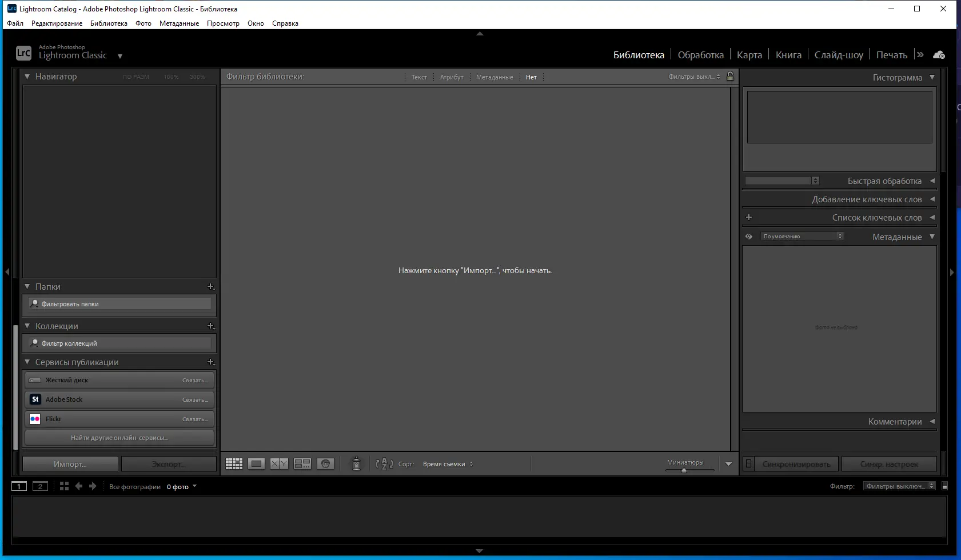Open Время съемки sort dropdown
Image resolution: width=961 pixels, height=560 pixels.
(448, 464)
